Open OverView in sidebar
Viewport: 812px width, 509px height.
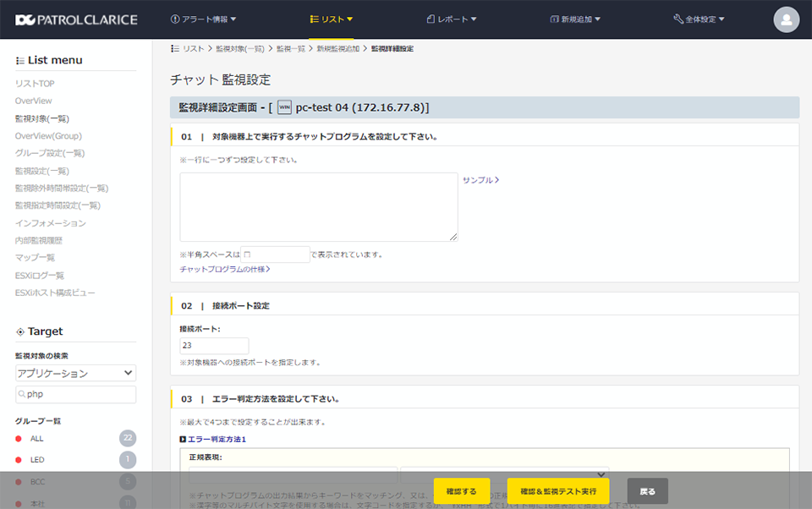tap(34, 101)
